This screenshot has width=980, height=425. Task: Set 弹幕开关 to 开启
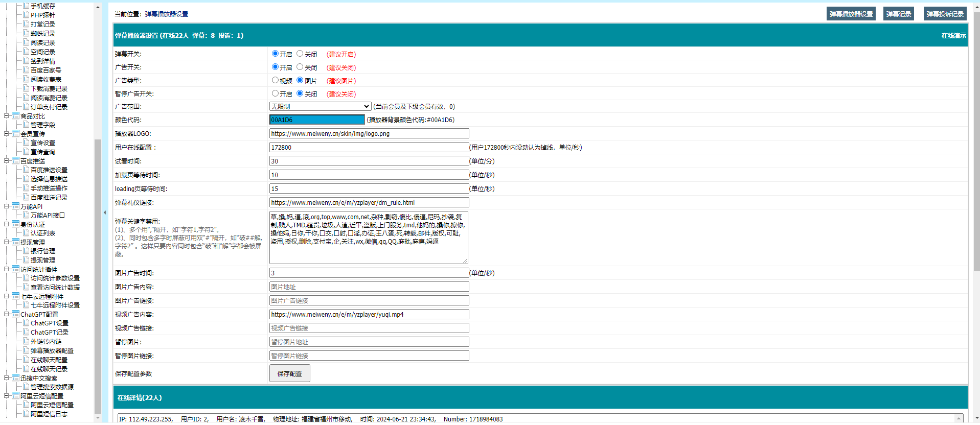(275, 54)
